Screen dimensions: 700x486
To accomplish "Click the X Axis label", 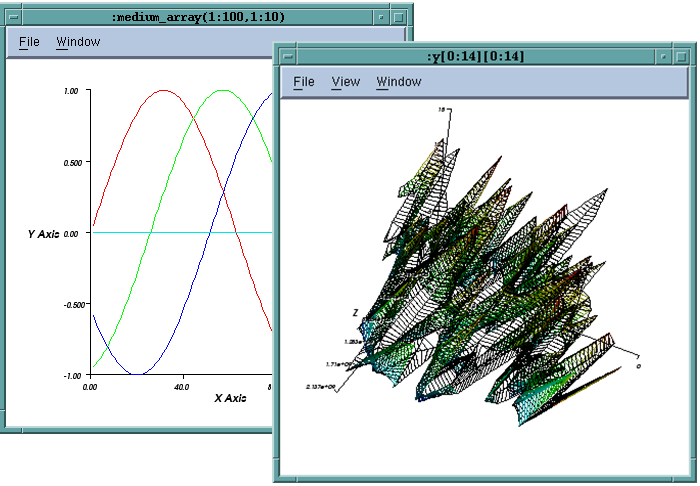I will 229,398.
